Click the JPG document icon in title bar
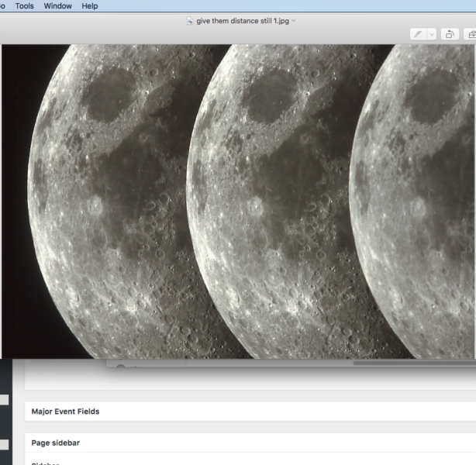Screen dimensions: 476x465 coord(191,20)
